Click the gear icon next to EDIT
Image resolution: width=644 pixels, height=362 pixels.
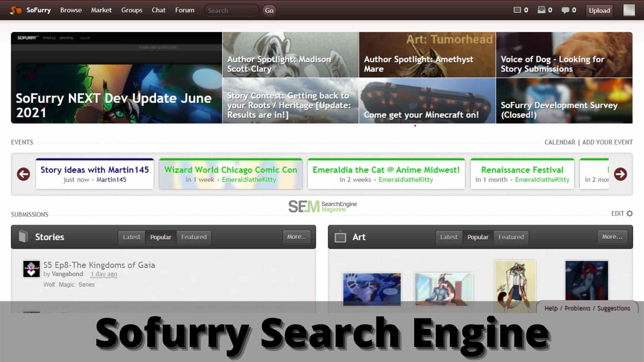pyautogui.click(x=630, y=214)
